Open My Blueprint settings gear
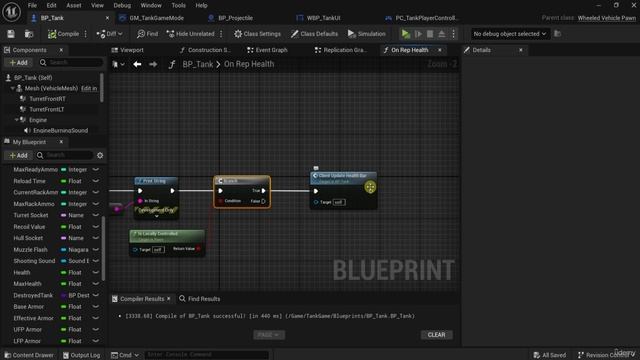Screen dimensions: 640x360 pos(100,156)
